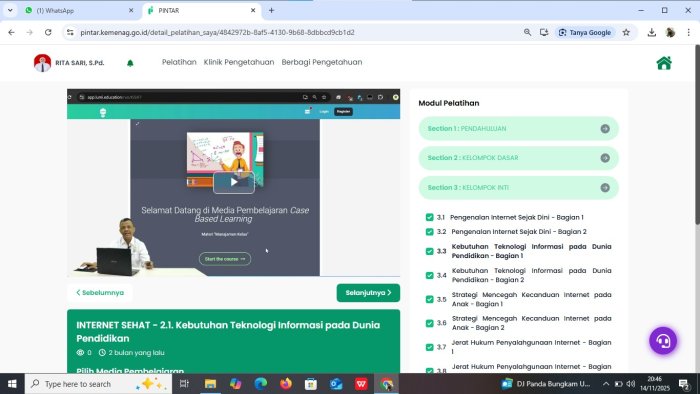Play the video in the player

point(233,182)
